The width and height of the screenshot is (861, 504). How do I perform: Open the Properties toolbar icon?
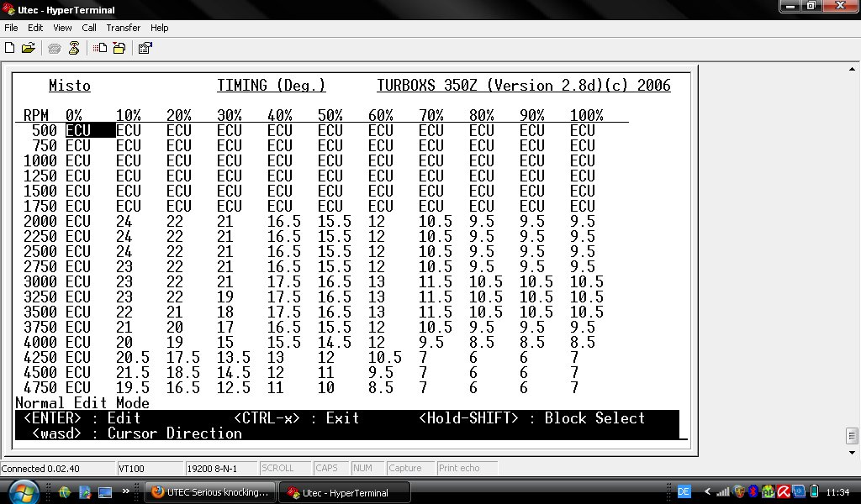pos(145,48)
